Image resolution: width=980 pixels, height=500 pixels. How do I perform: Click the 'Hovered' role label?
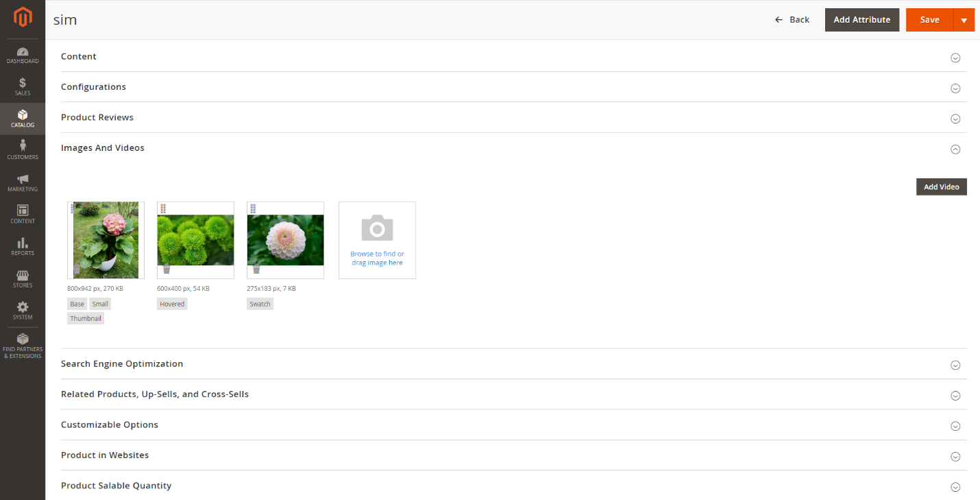coord(172,304)
